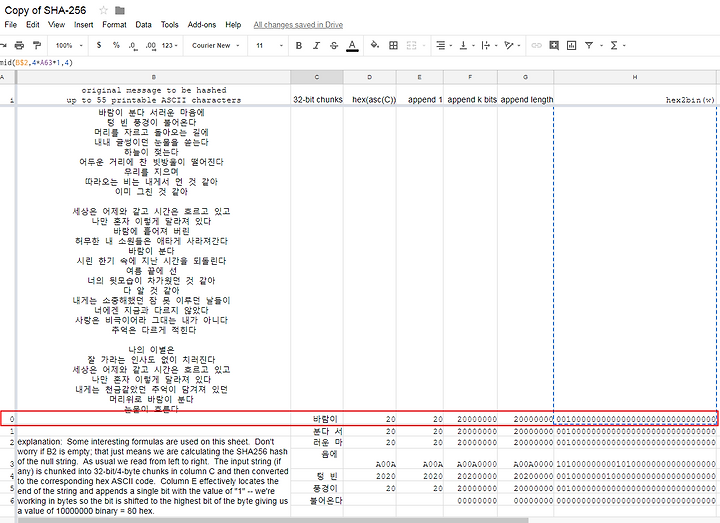Click the horizontal scrollbar
Image resolution: width=720 pixels, height=523 pixels.
273,520
